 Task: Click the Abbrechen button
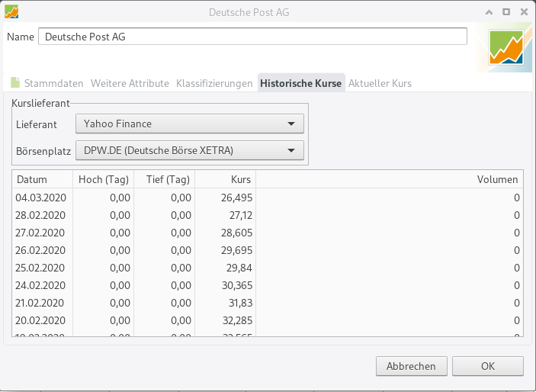pos(412,366)
